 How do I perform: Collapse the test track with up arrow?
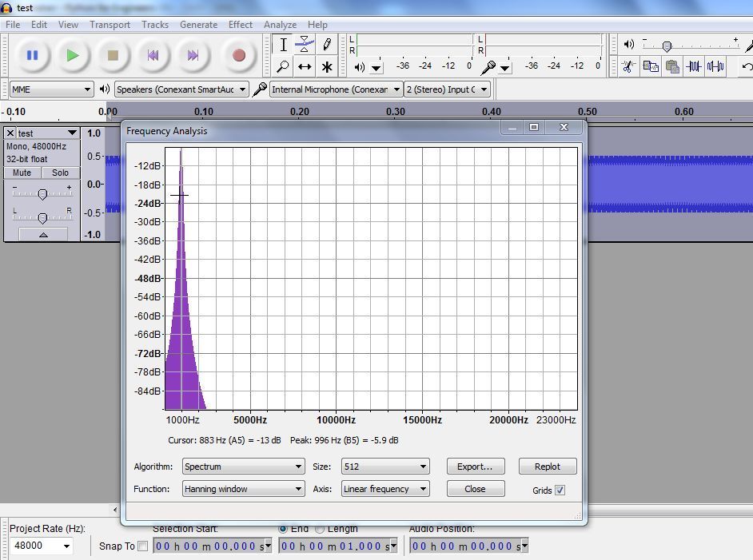click(x=43, y=235)
